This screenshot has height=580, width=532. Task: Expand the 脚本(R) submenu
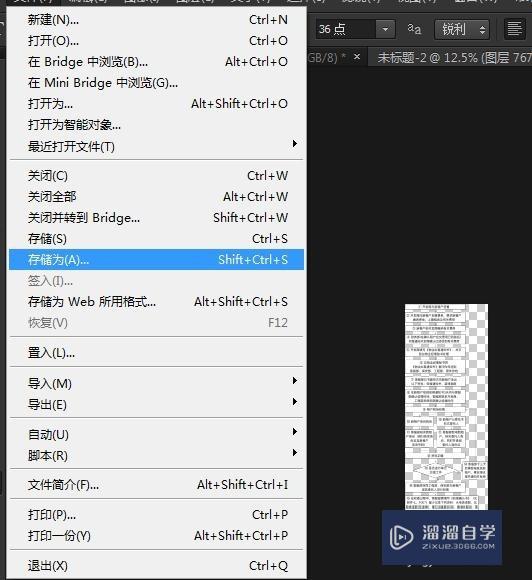pyautogui.click(x=156, y=456)
